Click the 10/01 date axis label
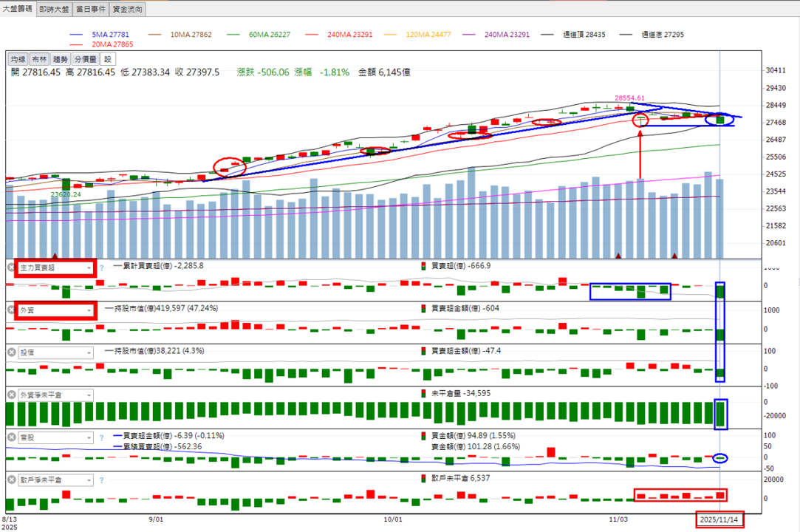Viewport: 800px width, 532px height. (x=393, y=519)
